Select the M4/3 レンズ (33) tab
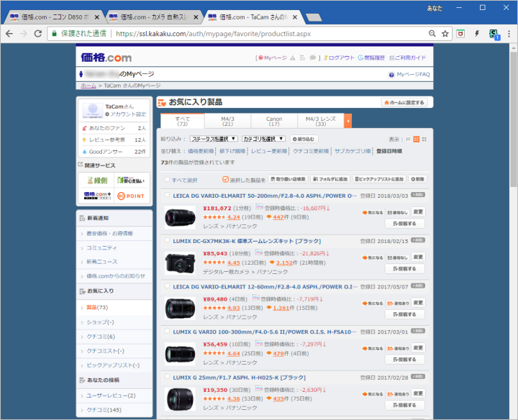This screenshot has width=518, height=420. [x=320, y=121]
